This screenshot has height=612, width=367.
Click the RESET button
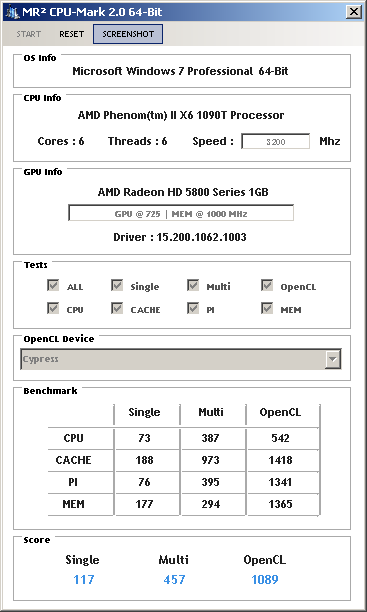coord(71,34)
